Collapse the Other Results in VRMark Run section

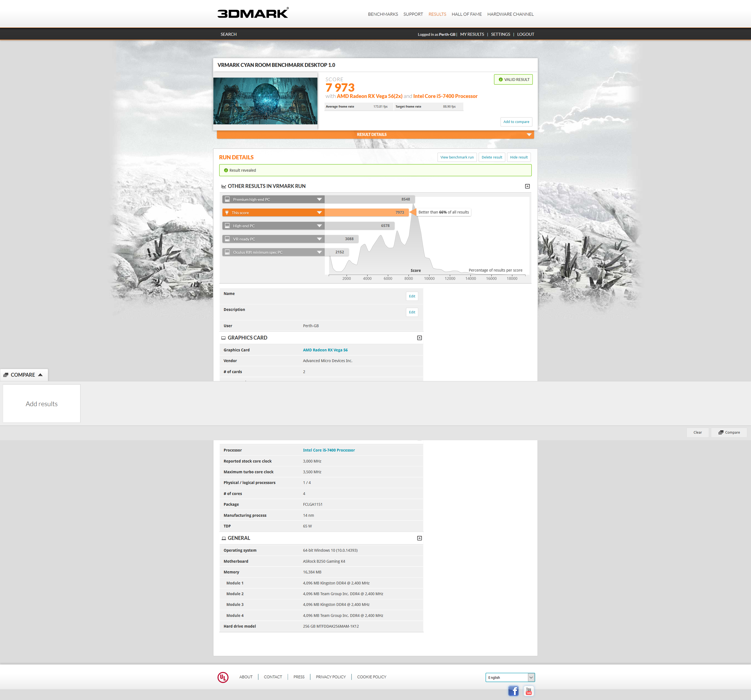click(x=527, y=186)
